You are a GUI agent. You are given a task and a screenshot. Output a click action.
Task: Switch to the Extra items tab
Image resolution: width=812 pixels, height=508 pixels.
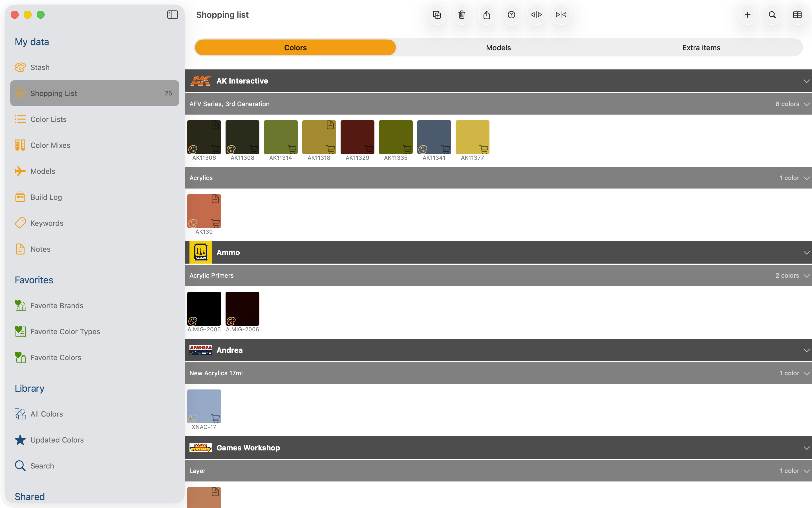click(x=701, y=47)
